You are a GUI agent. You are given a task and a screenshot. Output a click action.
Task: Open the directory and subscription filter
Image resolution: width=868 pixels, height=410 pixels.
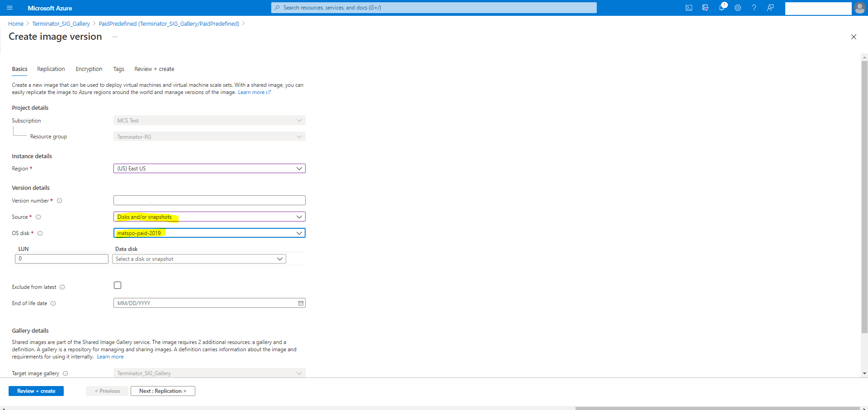705,8
